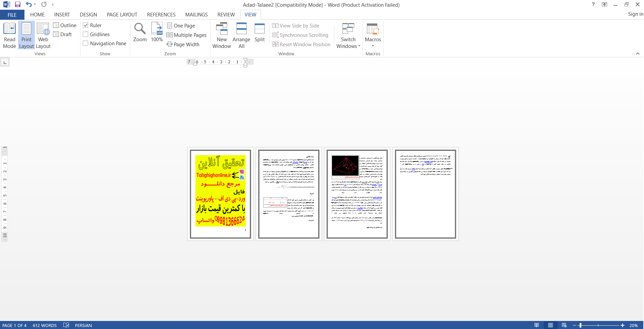
Task: Open the FILE tab
Action: tap(12, 15)
